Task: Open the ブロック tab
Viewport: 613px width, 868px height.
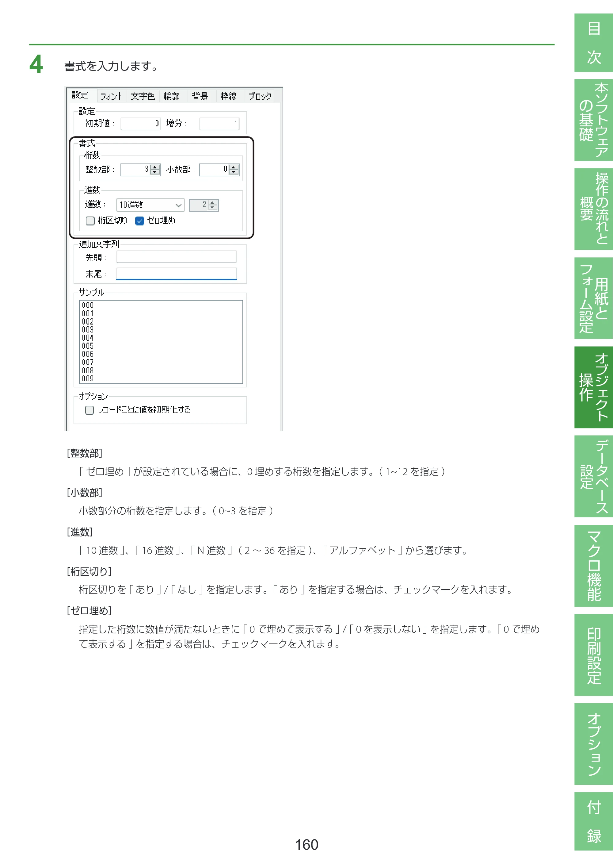Action: pos(260,96)
